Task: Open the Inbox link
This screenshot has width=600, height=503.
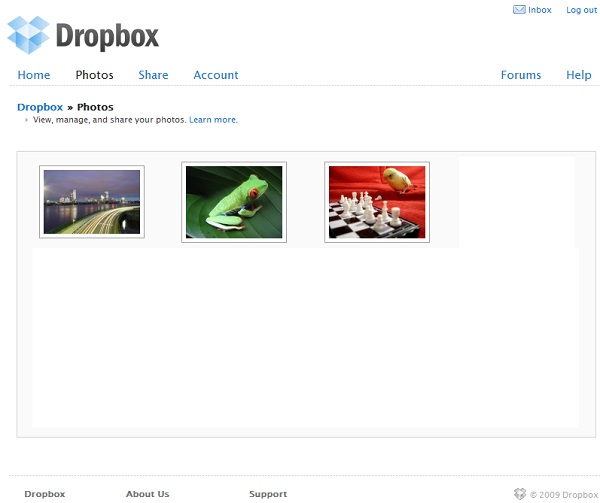Action: click(x=540, y=10)
